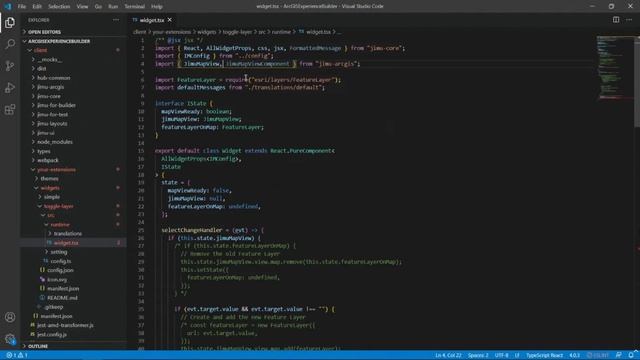The height and width of the screenshot is (360, 640).
Task: Open the Source Control view
Action: 10,66
